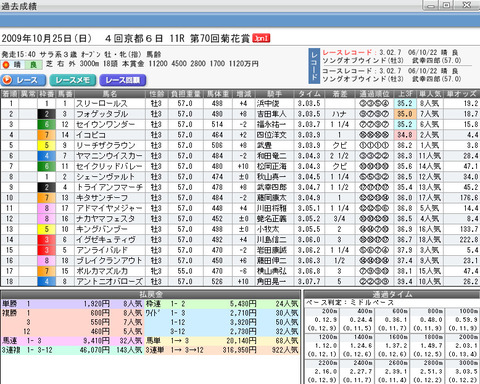Click the orange play icon on レース
This screenshot has height=384, width=480.
click(7, 80)
